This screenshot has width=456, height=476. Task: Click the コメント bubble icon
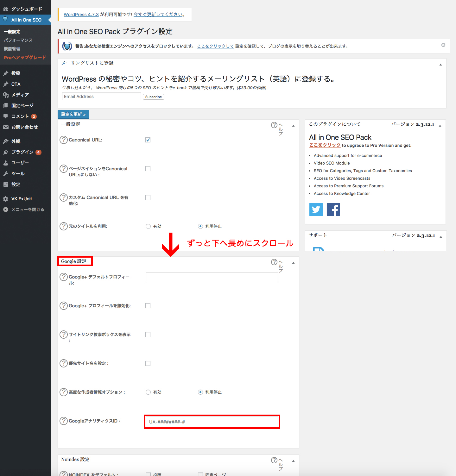tap(6, 116)
